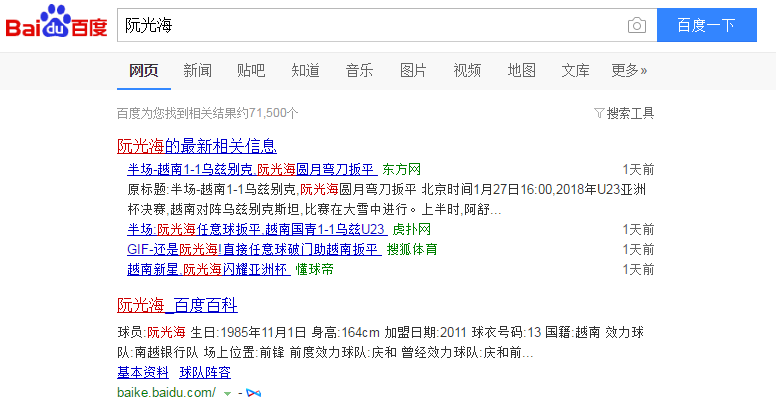Switch to the 图片 (Images) tab
The image size is (776, 404).
point(413,70)
